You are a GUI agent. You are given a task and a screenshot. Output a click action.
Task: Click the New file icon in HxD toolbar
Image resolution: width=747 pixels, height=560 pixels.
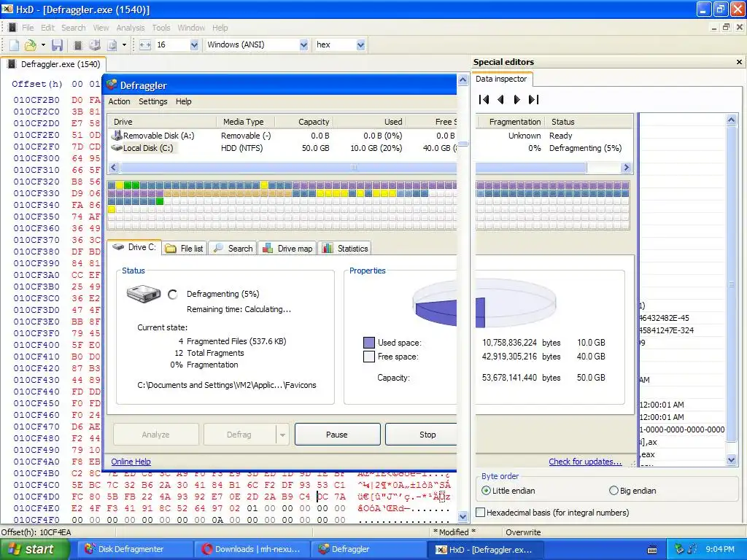pyautogui.click(x=15, y=44)
